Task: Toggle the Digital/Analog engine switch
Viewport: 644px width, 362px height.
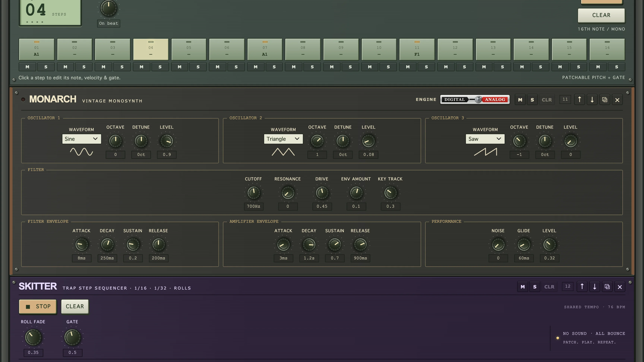Action: pyautogui.click(x=475, y=99)
